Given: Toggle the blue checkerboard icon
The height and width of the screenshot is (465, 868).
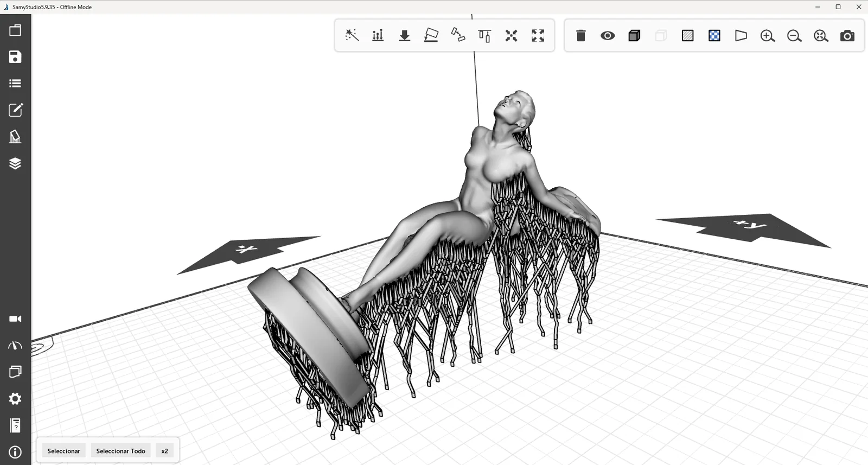Looking at the screenshot, I should 714,36.
